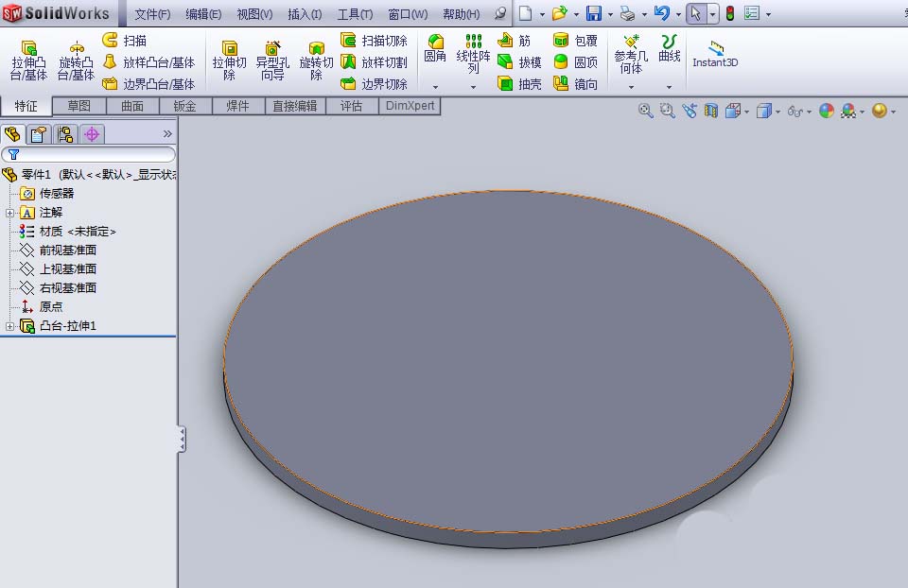
Task: Select 放样凸台/基体 loft boss tool
Action: click(x=148, y=62)
